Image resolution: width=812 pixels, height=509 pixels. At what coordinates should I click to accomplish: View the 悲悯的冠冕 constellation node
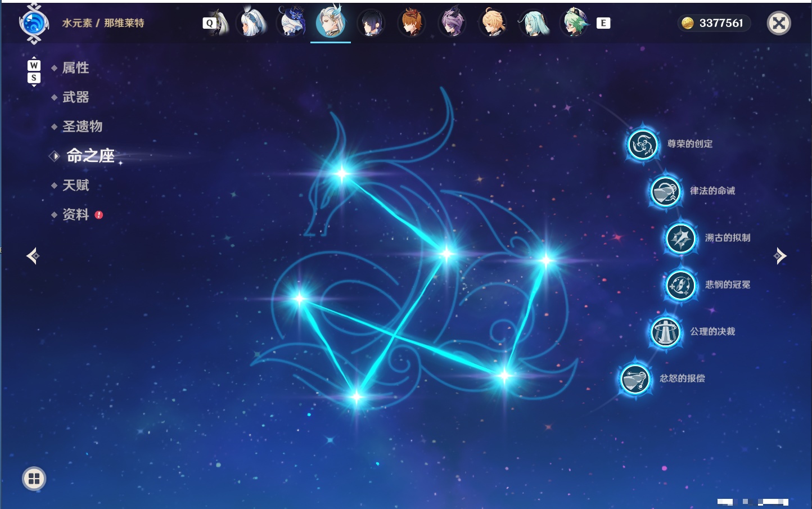click(x=680, y=285)
